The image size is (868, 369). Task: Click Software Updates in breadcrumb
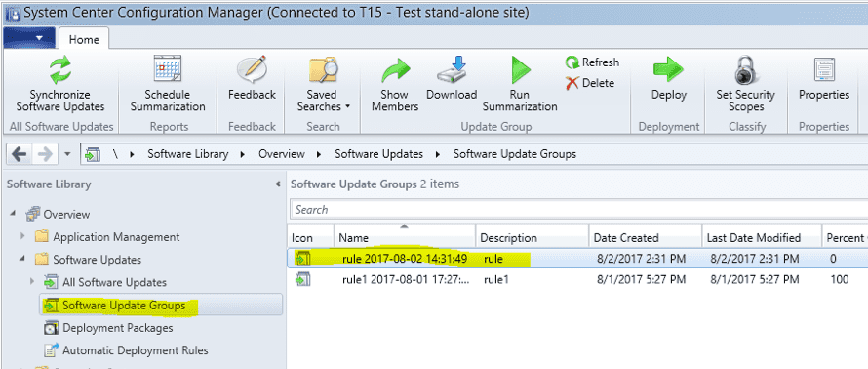pyautogui.click(x=378, y=154)
